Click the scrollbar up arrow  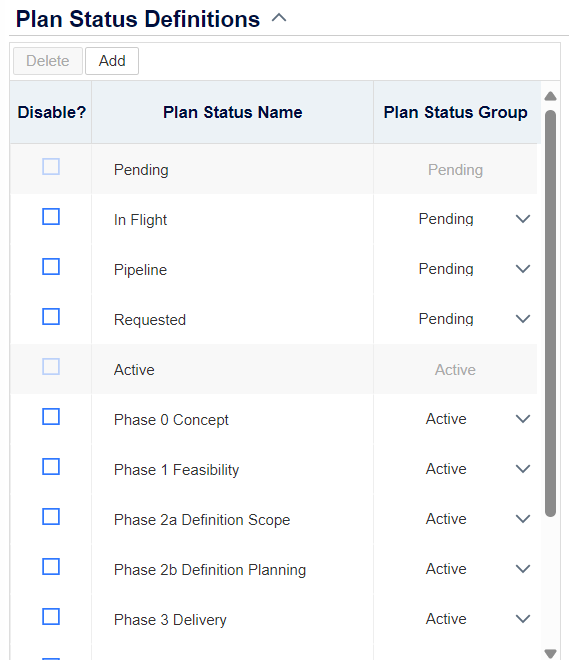(x=550, y=96)
